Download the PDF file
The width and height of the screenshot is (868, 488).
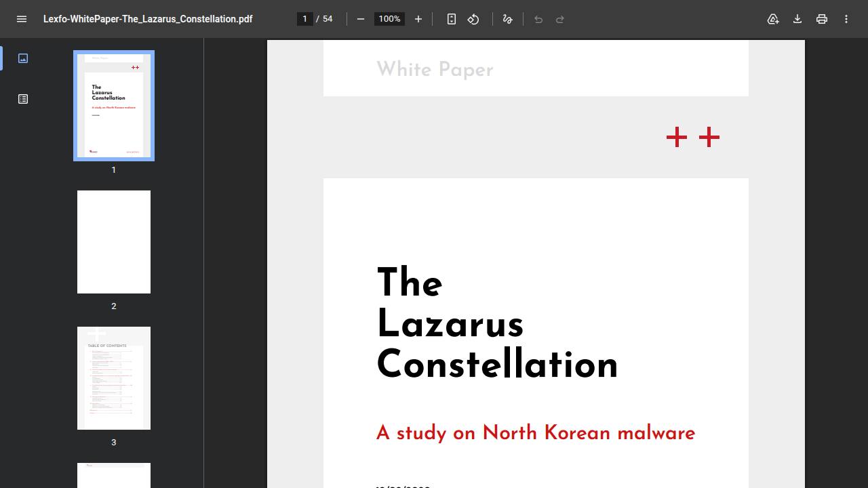pos(797,19)
